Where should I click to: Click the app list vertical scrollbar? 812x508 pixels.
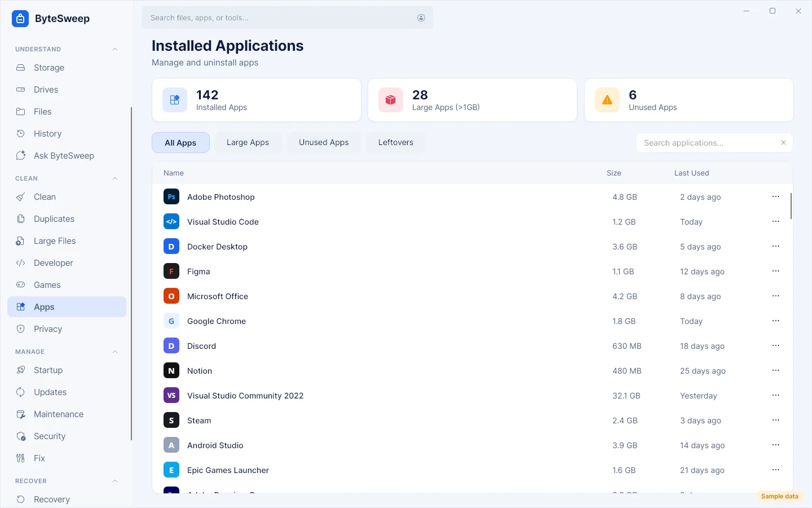tap(791, 206)
